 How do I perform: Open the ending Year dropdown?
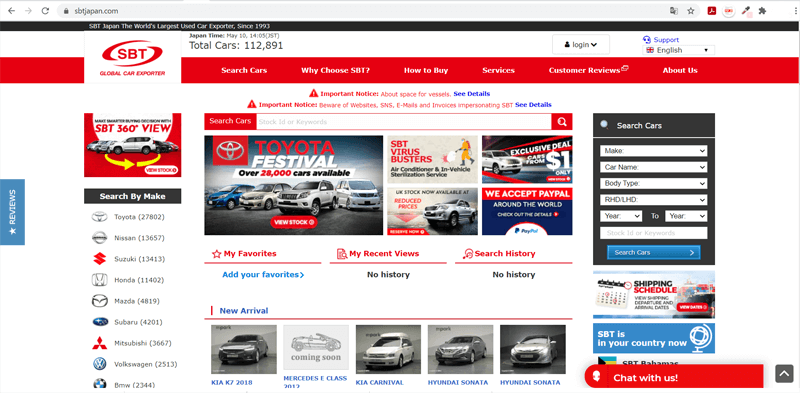tap(686, 216)
